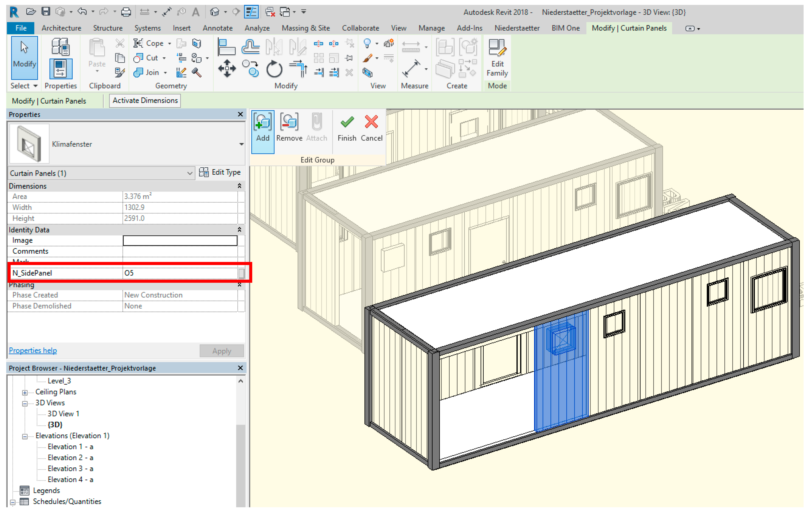Click the Save icon in quick access toolbar

pyautogui.click(x=46, y=12)
